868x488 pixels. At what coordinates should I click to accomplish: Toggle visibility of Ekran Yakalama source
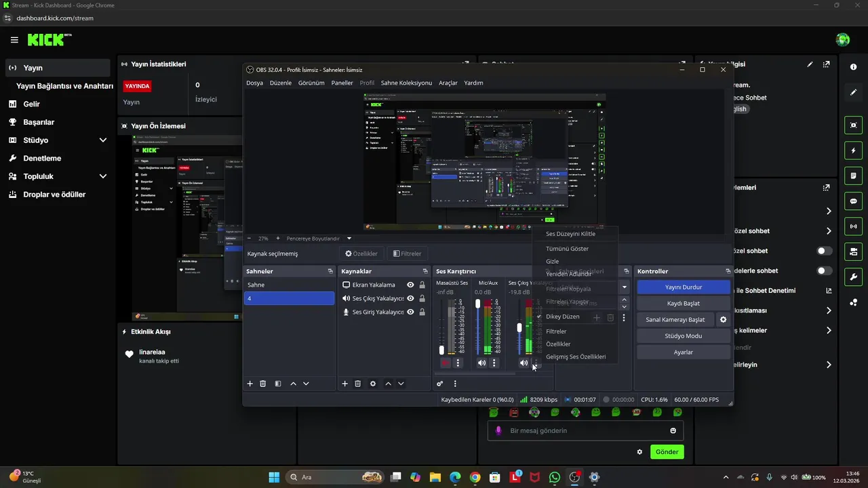tap(410, 285)
